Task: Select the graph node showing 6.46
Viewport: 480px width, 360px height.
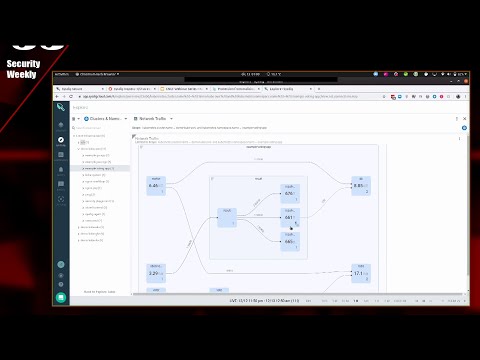Action: click(156, 186)
